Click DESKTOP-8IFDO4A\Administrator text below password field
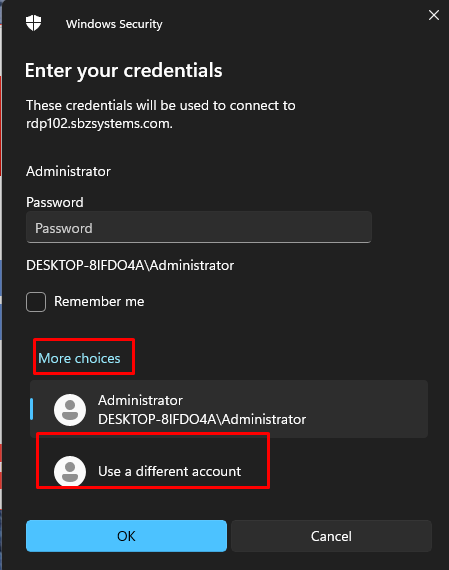The height and width of the screenshot is (570, 449). 130,265
